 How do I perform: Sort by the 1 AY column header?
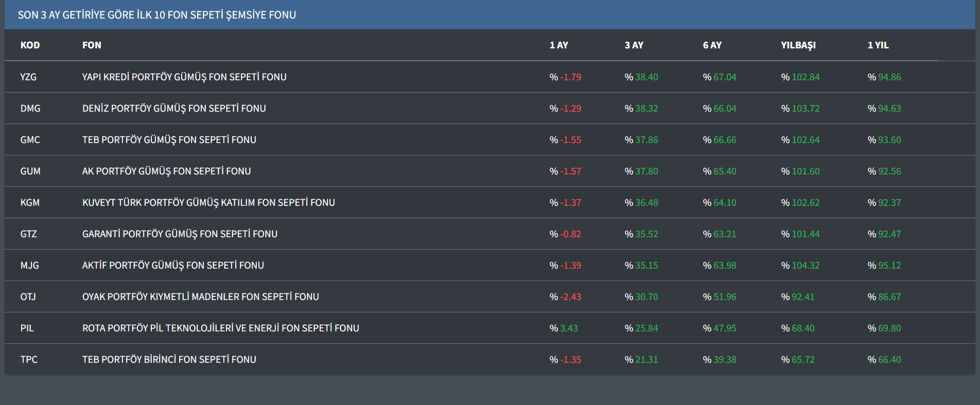click(558, 45)
